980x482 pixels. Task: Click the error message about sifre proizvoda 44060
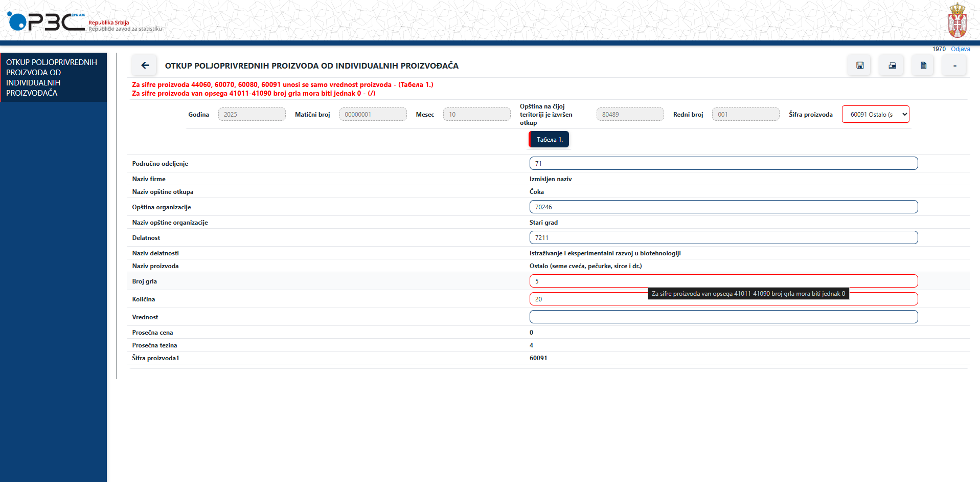point(282,84)
